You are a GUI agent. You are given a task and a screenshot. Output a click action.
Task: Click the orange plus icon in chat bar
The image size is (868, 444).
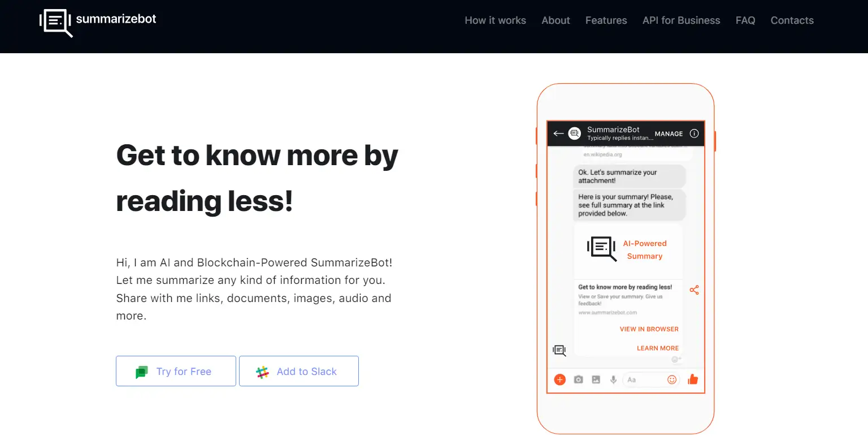coord(559,380)
